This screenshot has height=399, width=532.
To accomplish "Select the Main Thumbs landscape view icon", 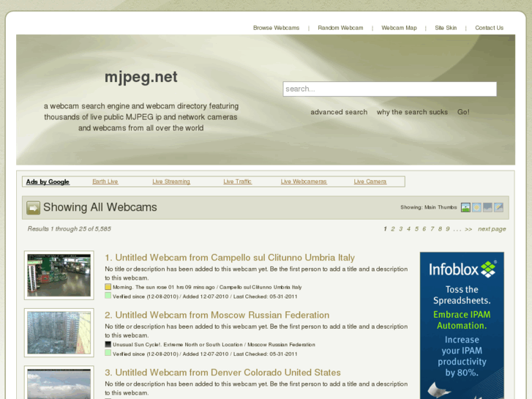I will [x=465, y=207].
